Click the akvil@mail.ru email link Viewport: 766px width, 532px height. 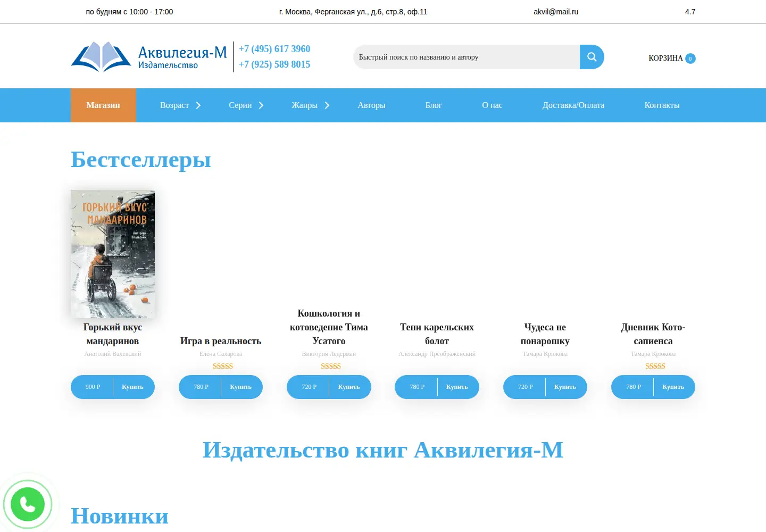click(x=556, y=12)
